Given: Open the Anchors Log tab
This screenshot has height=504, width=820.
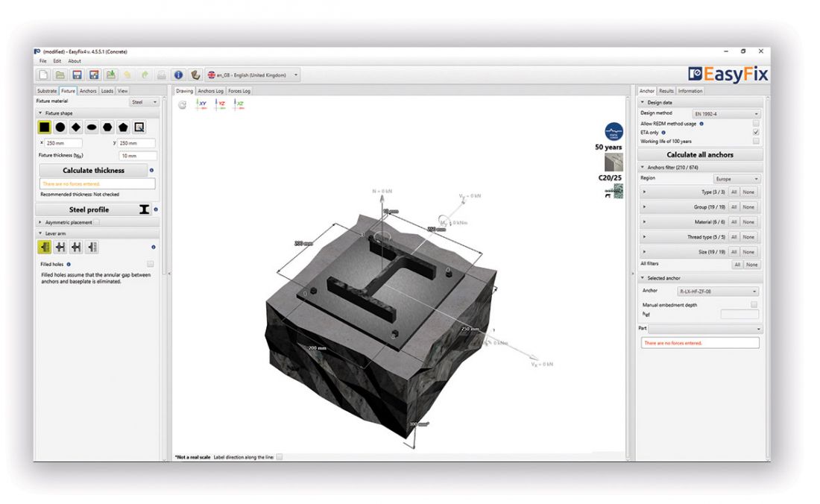Looking at the screenshot, I should 210,91.
